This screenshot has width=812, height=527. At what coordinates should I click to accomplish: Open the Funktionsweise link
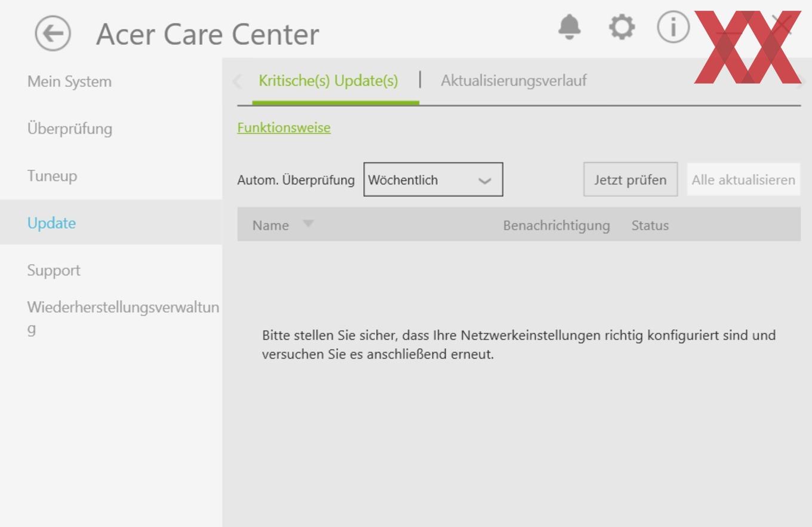[284, 127]
